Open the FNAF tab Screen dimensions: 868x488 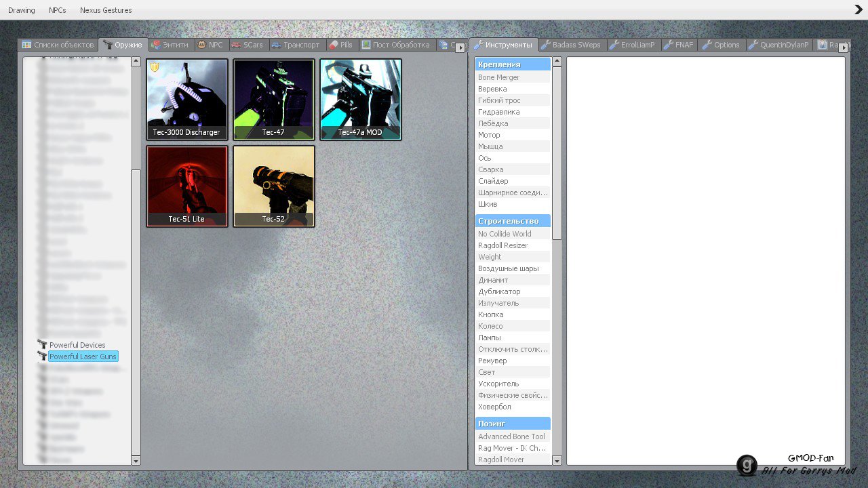coord(678,45)
